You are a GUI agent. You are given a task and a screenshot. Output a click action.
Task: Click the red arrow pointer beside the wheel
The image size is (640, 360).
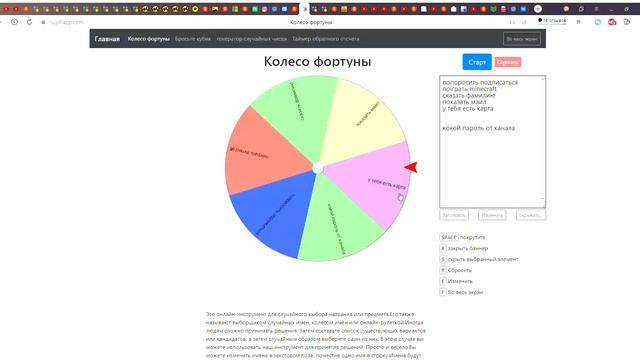(x=411, y=167)
